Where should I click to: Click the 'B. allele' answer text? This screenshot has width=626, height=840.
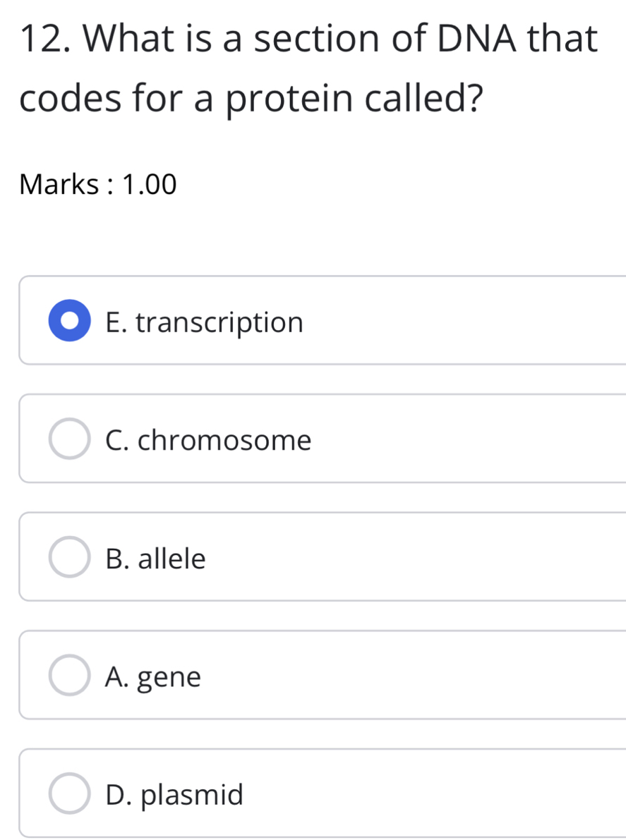point(155,559)
